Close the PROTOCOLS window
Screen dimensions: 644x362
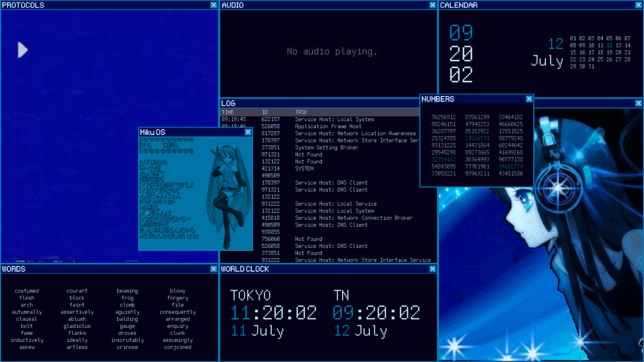coord(214,5)
